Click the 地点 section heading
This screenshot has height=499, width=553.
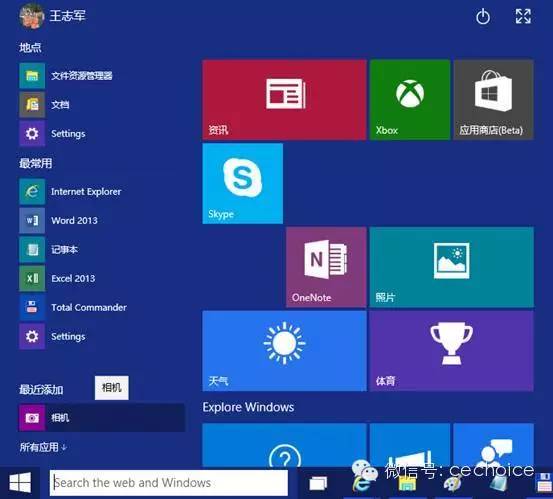click(x=30, y=47)
